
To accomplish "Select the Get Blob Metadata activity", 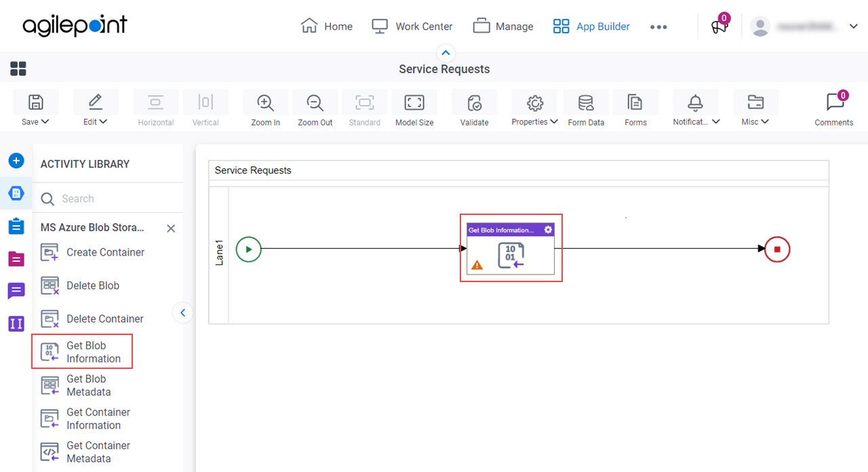I will [x=76, y=385].
